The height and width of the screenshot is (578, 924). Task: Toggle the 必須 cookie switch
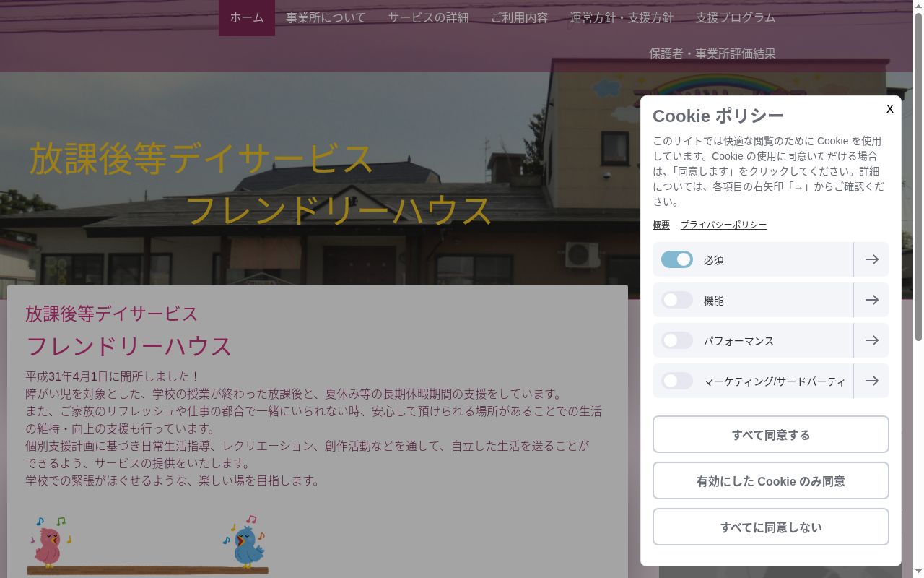677,259
